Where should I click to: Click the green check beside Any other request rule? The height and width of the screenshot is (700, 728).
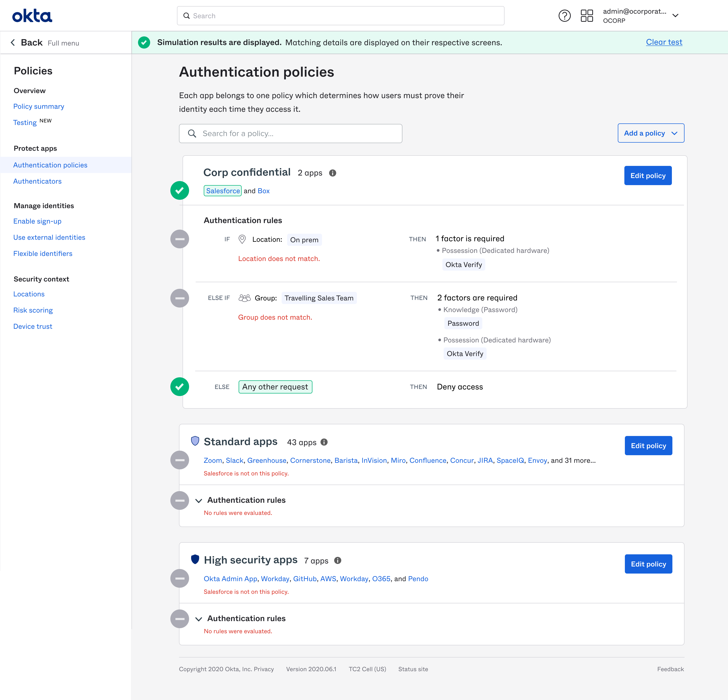click(x=179, y=387)
